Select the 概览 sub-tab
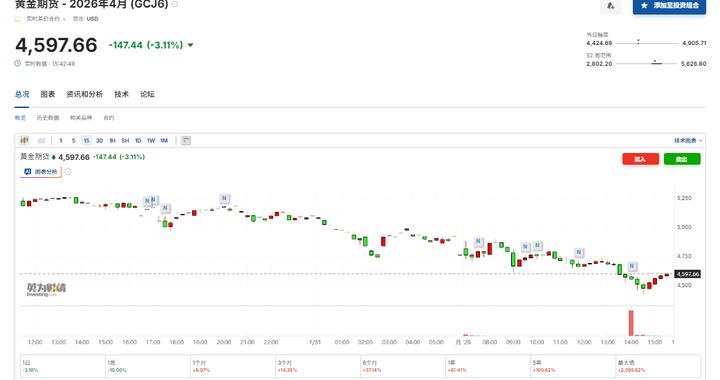The image size is (720, 380). click(x=20, y=118)
